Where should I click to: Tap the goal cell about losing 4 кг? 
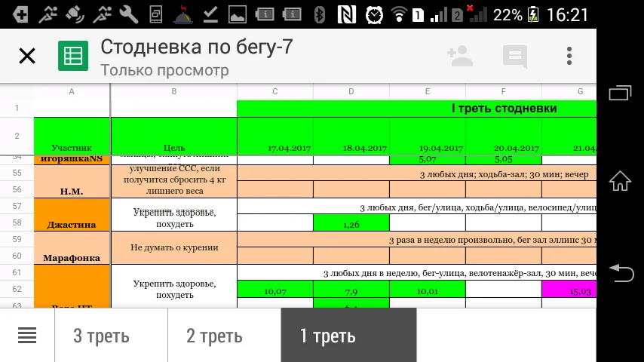173,182
